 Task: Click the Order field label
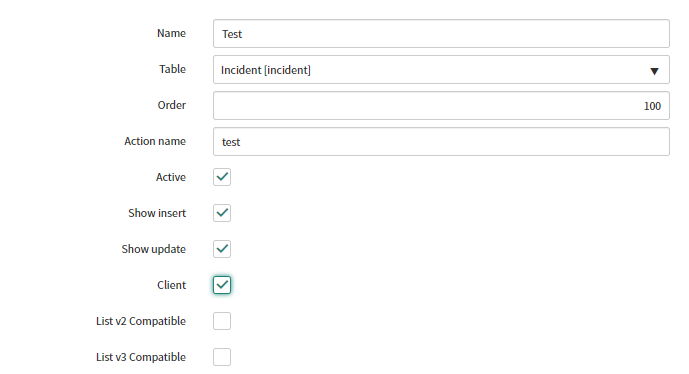coord(172,105)
